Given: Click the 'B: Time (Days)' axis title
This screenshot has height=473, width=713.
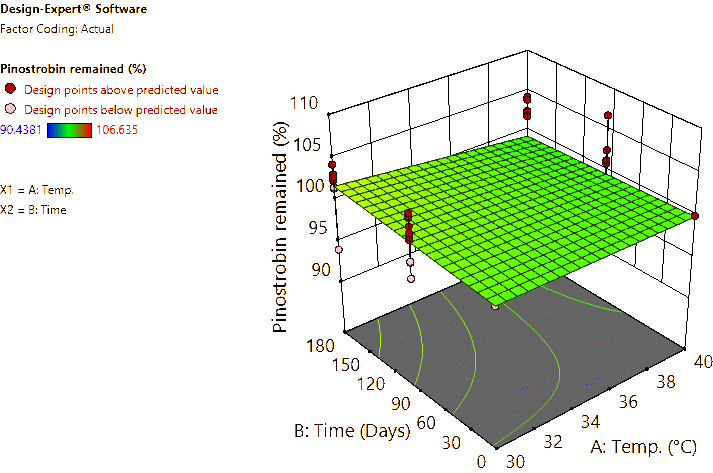Looking at the screenshot, I should tap(352, 431).
